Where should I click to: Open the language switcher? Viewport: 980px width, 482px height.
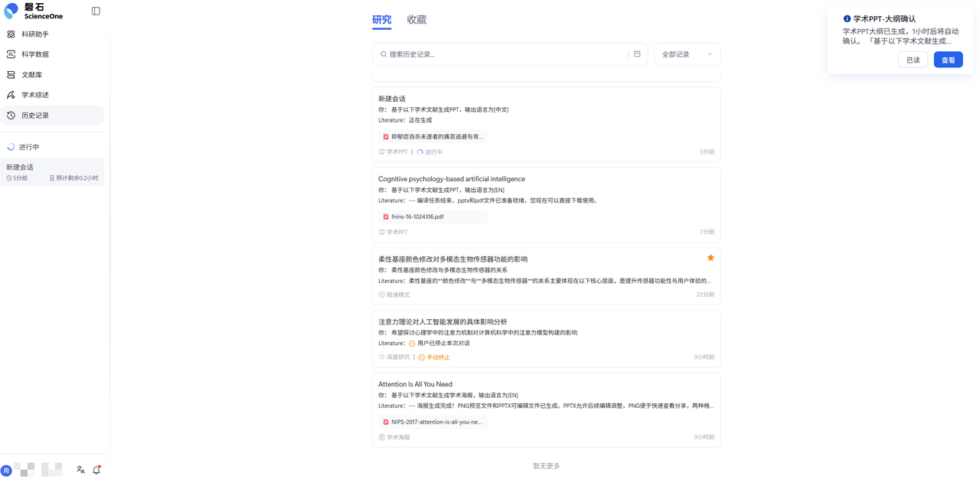[80, 469]
